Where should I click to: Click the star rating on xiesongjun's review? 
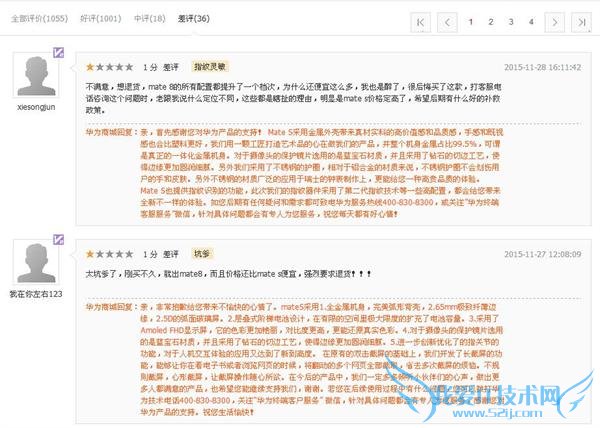(109, 67)
